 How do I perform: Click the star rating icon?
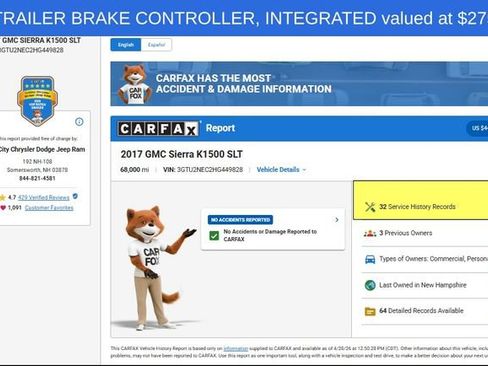tap(3, 197)
